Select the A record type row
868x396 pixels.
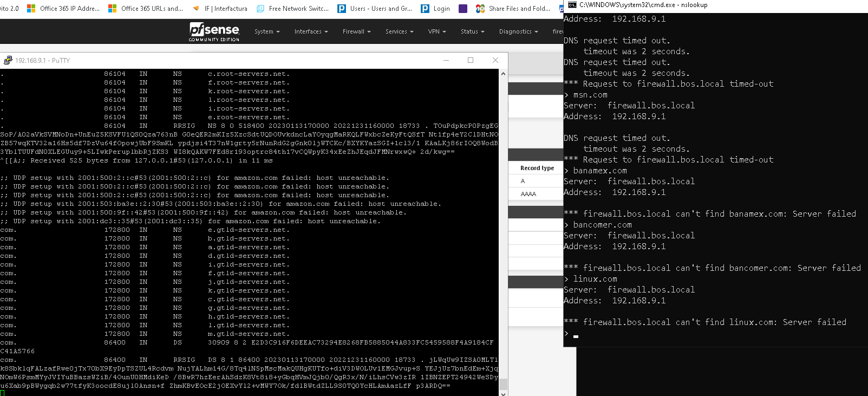pyautogui.click(x=536, y=181)
